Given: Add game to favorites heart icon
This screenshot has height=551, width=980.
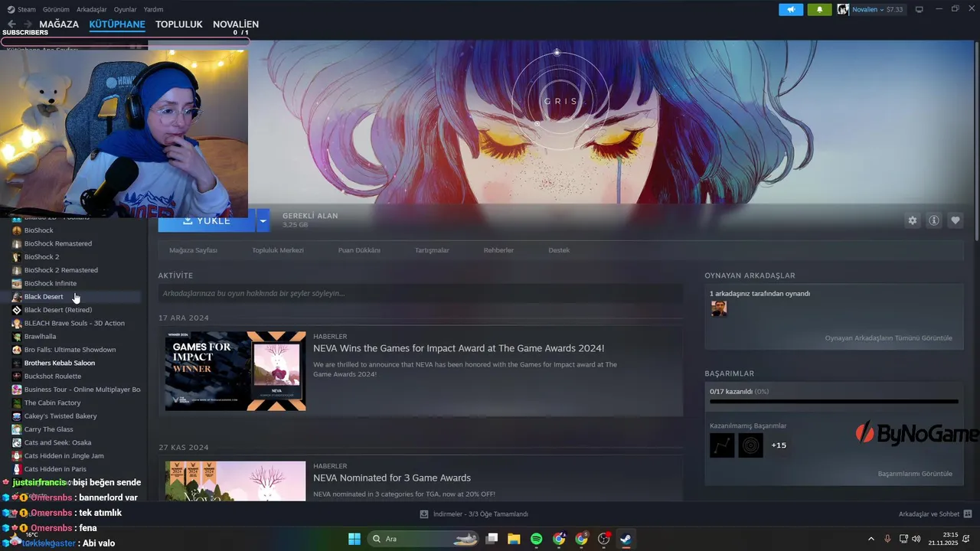Looking at the screenshot, I should 955,220.
